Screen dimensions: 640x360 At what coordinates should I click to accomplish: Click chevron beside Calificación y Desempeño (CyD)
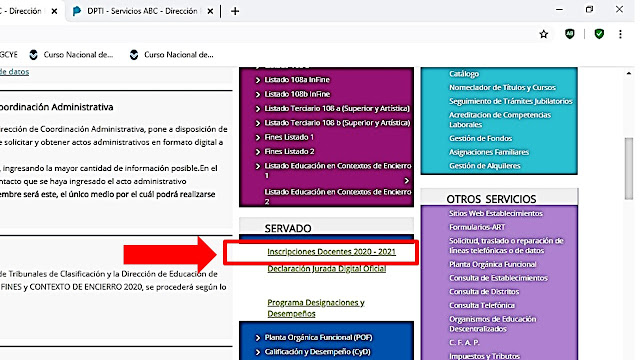coord(258,352)
